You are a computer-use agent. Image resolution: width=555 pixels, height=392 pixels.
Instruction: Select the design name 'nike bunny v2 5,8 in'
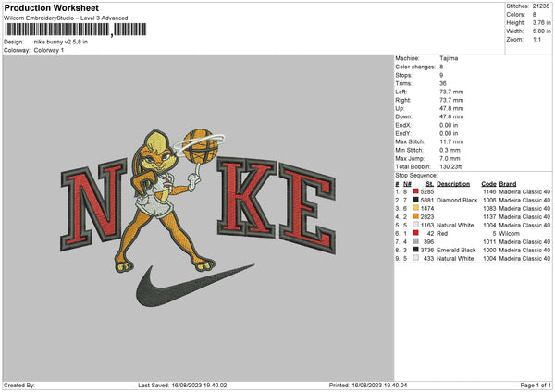pos(61,42)
